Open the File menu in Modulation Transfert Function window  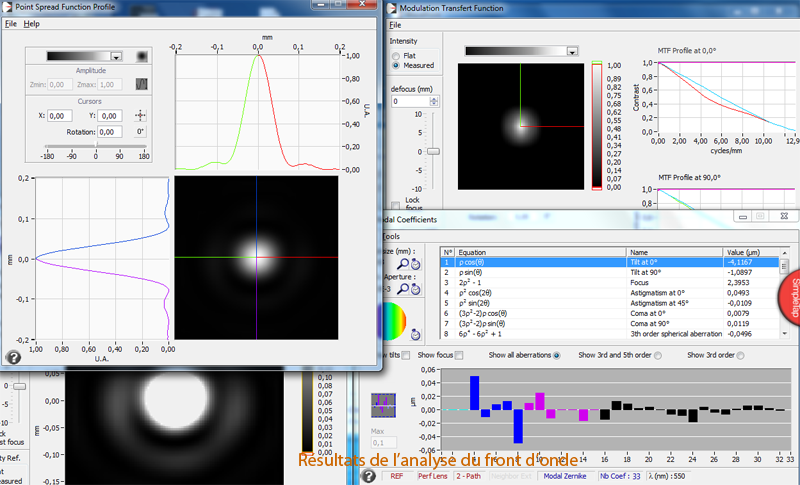pos(395,25)
